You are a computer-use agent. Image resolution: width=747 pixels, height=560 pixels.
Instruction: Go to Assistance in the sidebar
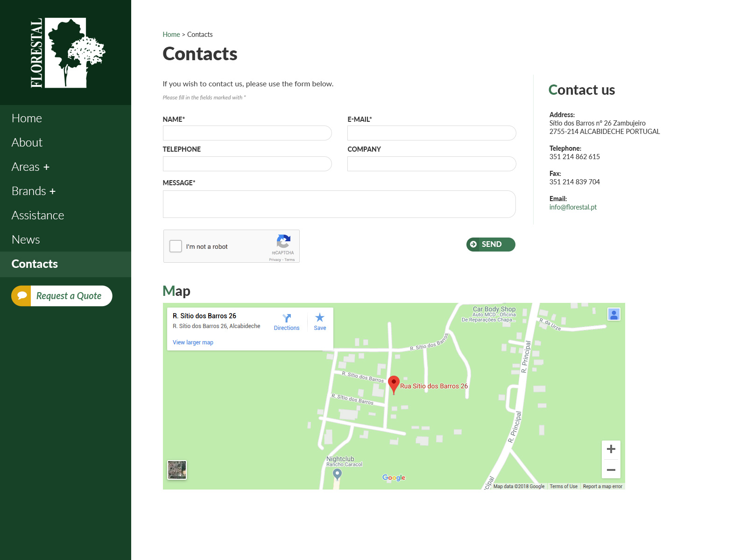click(38, 215)
